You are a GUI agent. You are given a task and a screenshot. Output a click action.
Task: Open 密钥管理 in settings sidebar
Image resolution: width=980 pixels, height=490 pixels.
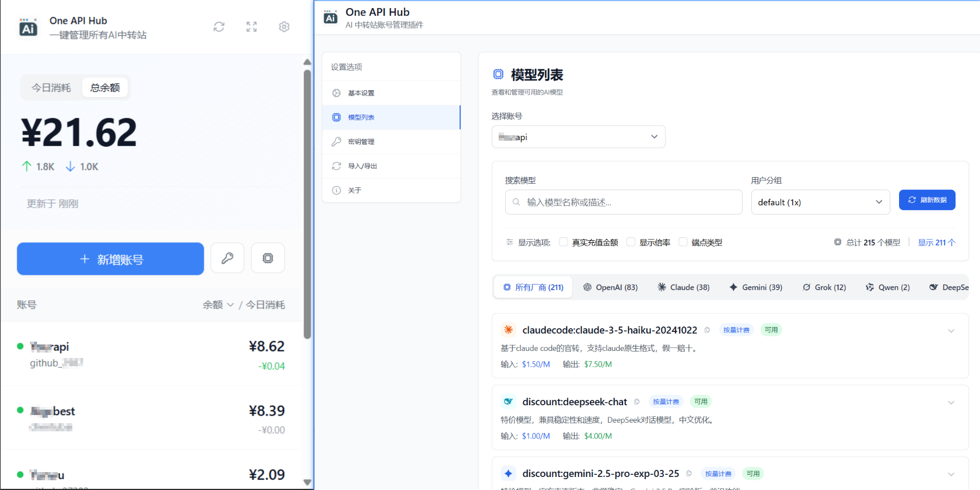pos(391,141)
